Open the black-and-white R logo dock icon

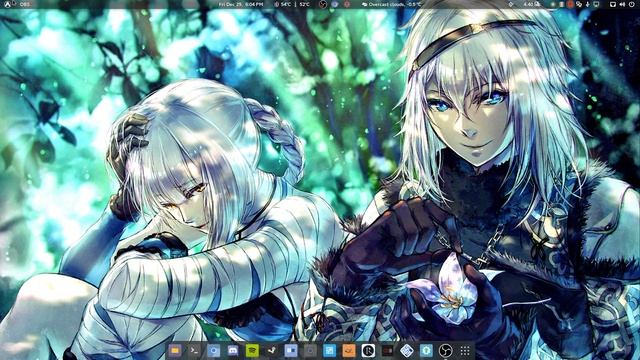[368, 351]
